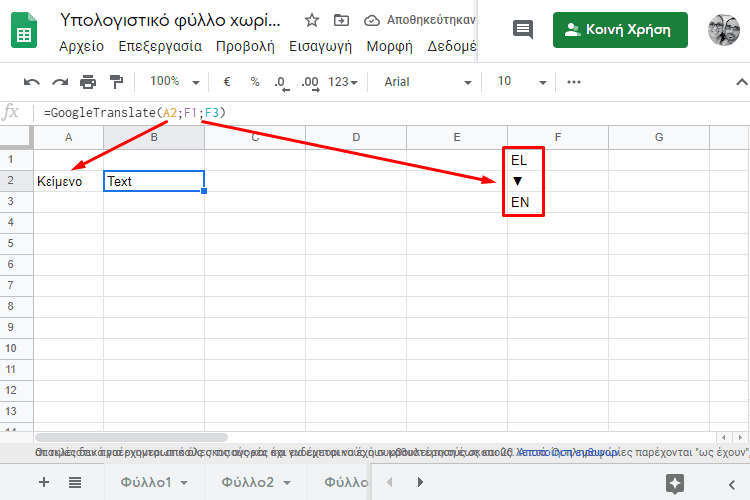Show more toolbar options
Viewport: 750px width, 500px height.
(x=574, y=82)
